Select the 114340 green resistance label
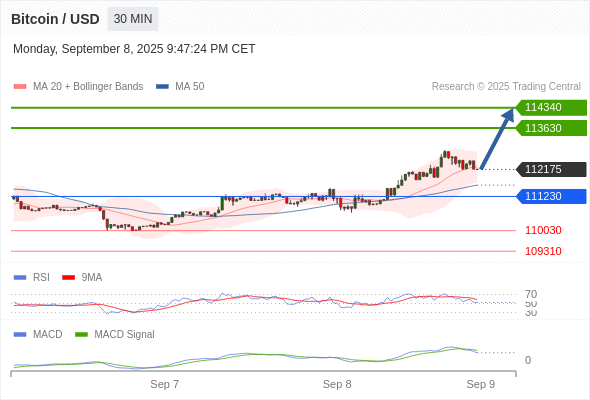 [x=551, y=108]
